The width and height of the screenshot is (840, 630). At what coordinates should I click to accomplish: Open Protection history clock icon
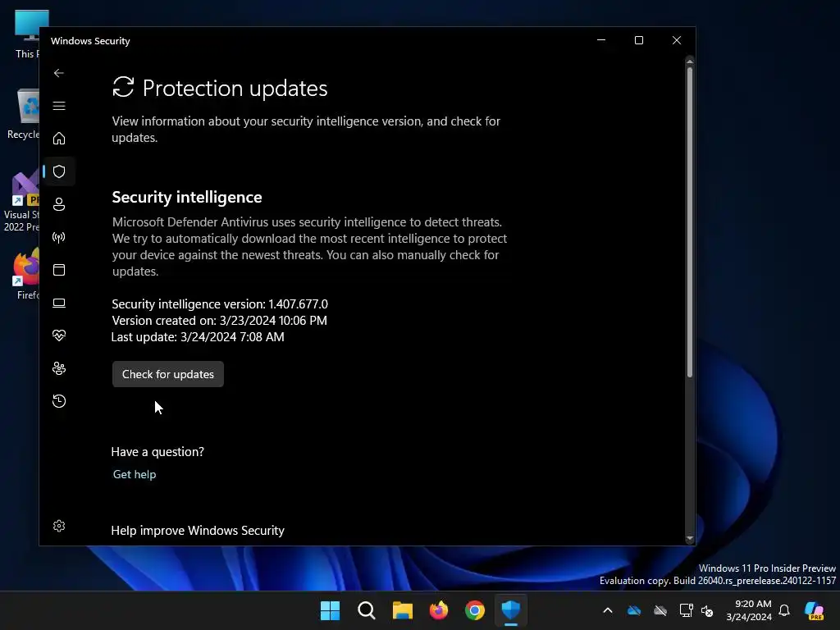[x=59, y=401]
